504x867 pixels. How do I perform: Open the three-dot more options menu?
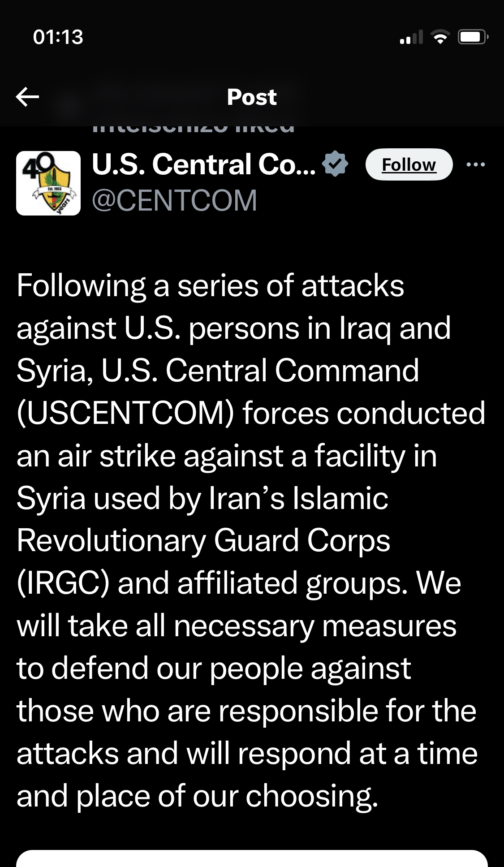[475, 164]
